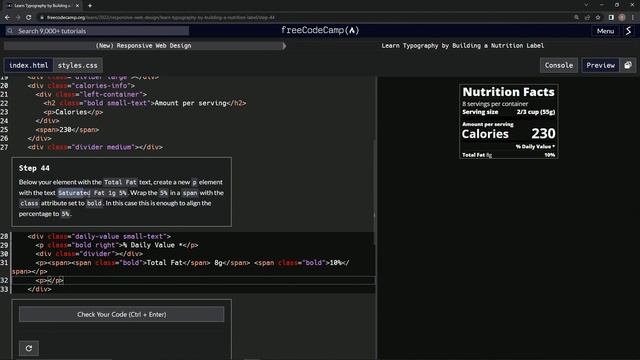Click the zoom magnifier icon in the address bar
Viewport: 640px width, 360px height.
coord(576,18)
